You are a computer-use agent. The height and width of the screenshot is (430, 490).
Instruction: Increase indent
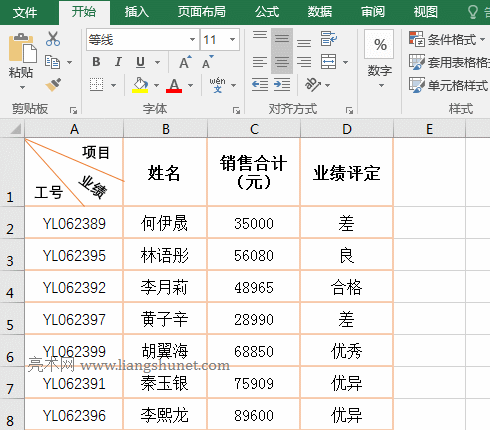click(x=282, y=85)
